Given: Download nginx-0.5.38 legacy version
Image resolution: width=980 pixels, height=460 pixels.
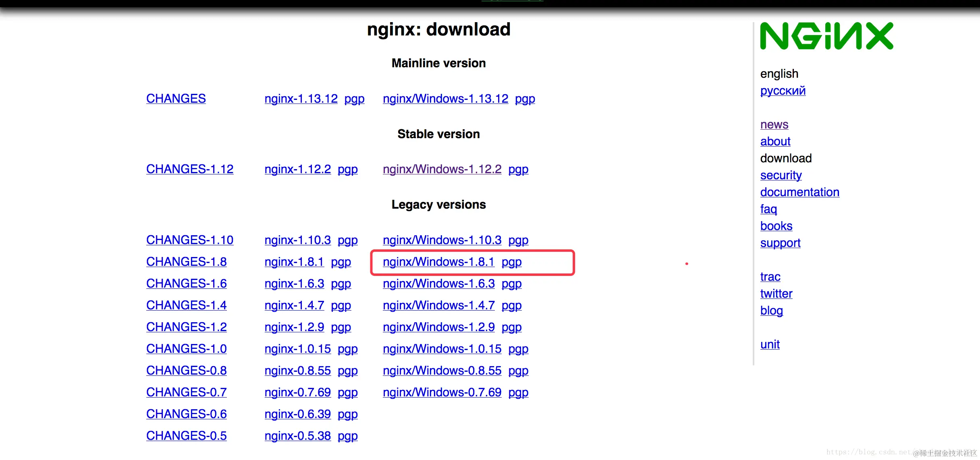Looking at the screenshot, I should point(297,435).
